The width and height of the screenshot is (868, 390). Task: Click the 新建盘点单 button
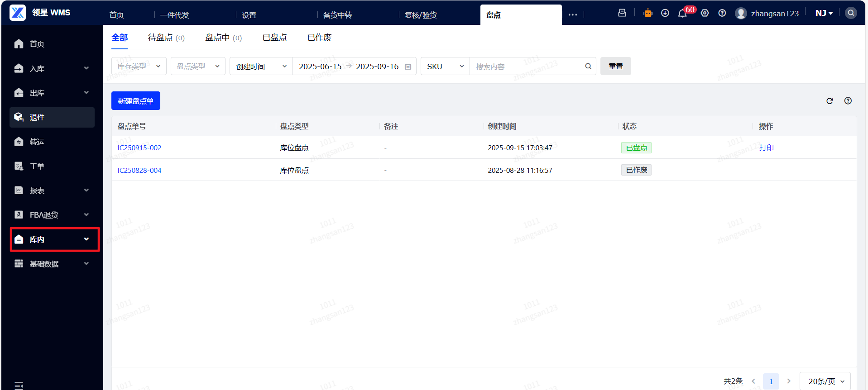tap(136, 101)
